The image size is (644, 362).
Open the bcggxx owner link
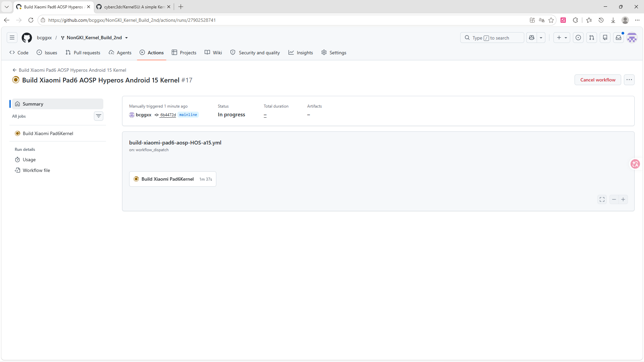(x=44, y=38)
